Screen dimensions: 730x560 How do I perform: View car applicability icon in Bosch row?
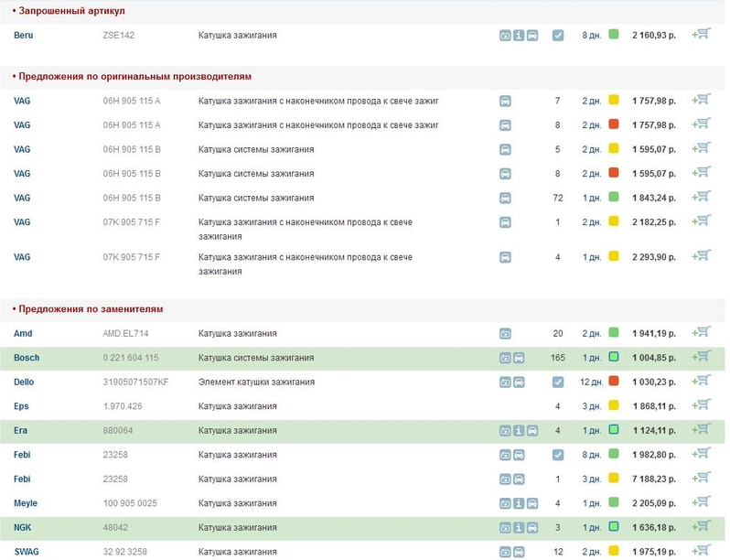coord(518,358)
